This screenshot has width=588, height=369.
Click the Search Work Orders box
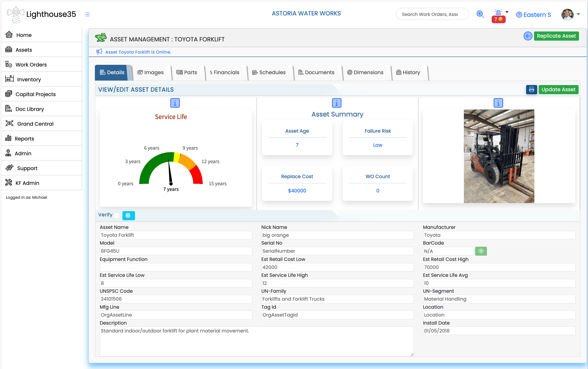pyautogui.click(x=432, y=14)
